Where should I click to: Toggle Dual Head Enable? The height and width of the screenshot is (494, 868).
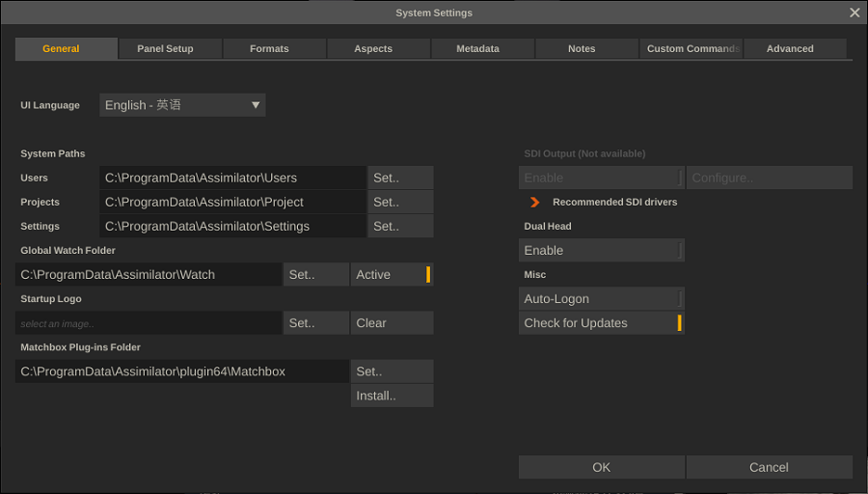pyautogui.click(x=602, y=250)
